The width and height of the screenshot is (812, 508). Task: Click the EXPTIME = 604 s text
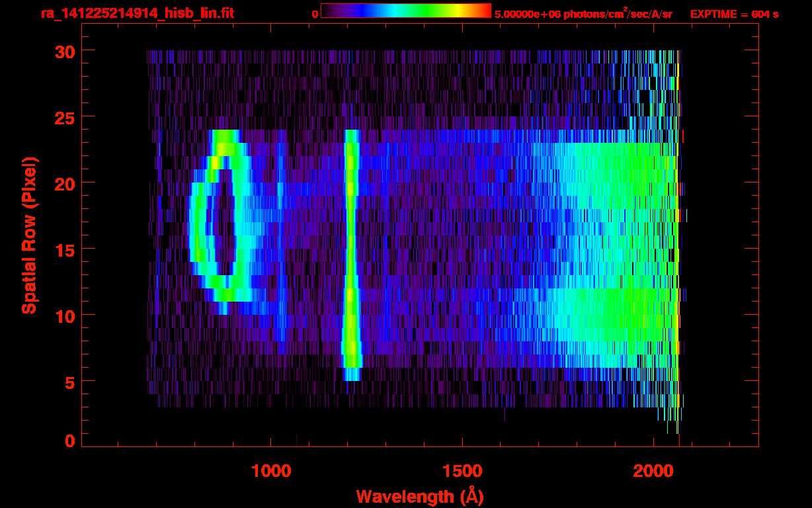(x=734, y=14)
